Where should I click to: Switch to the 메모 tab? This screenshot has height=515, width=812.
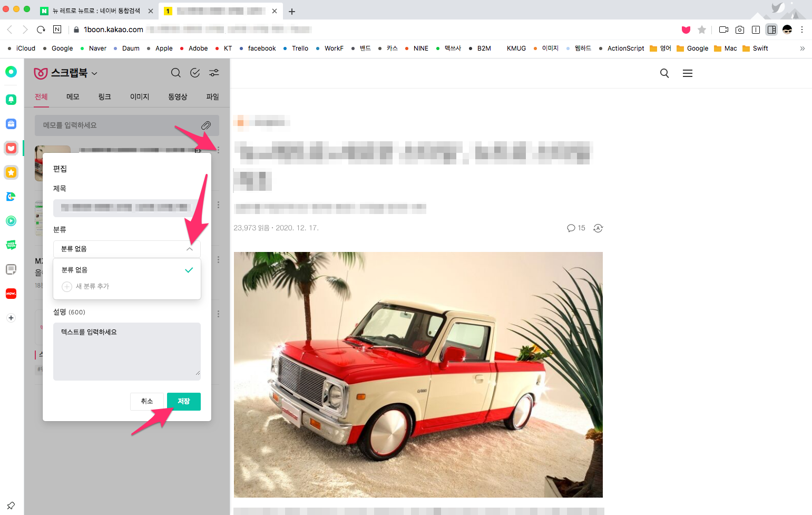(x=73, y=97)
